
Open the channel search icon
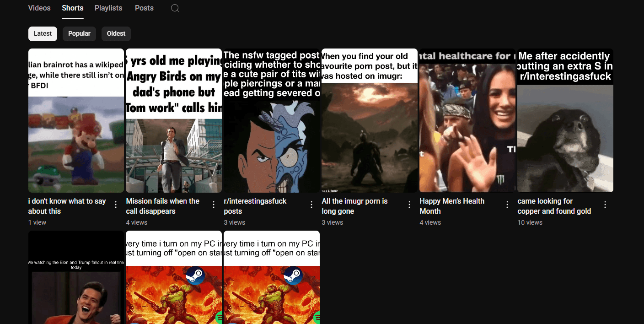pos(175,8)
